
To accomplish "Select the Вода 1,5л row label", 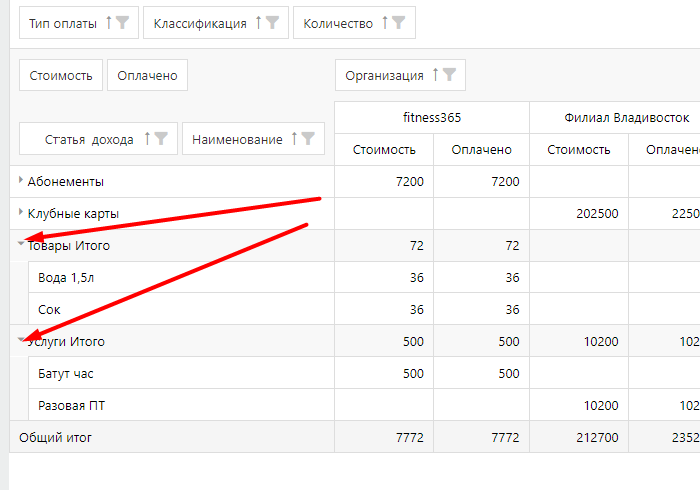I will click(66, 278).
